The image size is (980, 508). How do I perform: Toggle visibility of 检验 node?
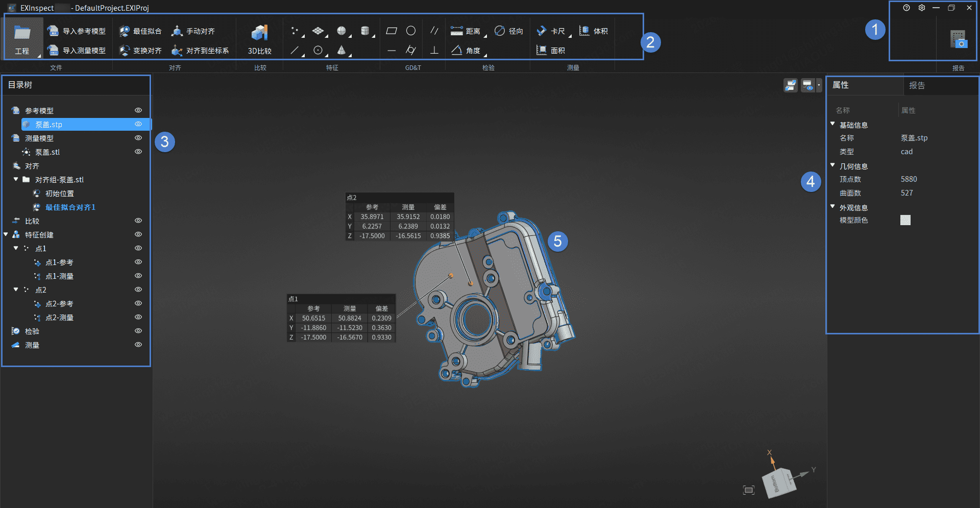(138, 331)
